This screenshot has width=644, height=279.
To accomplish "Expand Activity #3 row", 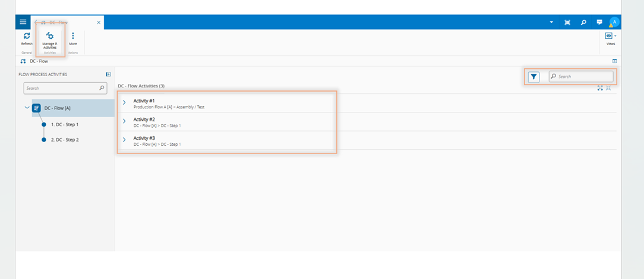I will (x=124, y=140).
